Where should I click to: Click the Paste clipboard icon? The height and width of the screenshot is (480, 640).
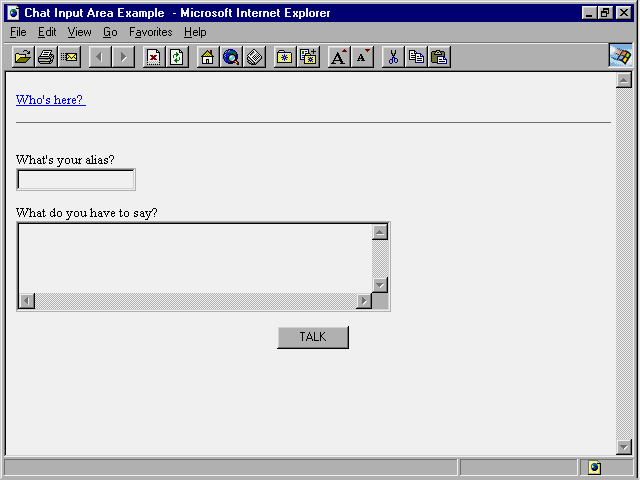click(439, 57)
